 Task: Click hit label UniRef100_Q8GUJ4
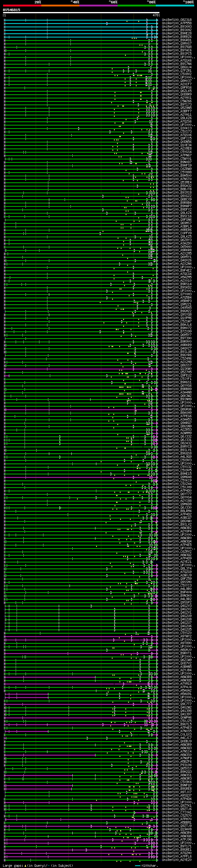coord(177,67)
